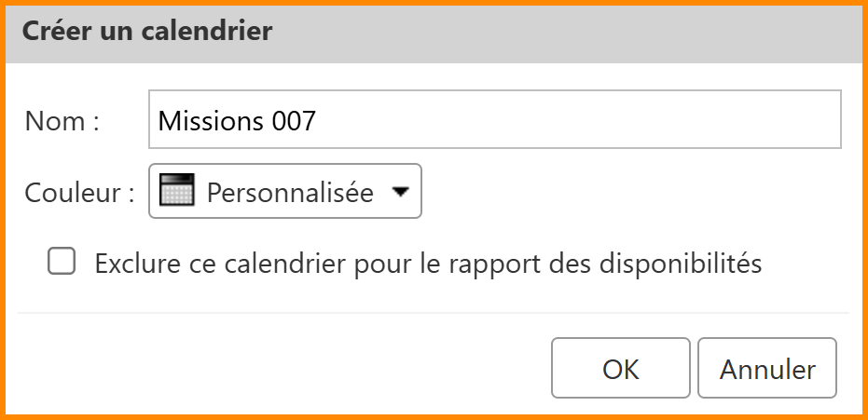Place cursor at '007' in name field
Screen dimensions: 868x420
(x=295, y=120)
